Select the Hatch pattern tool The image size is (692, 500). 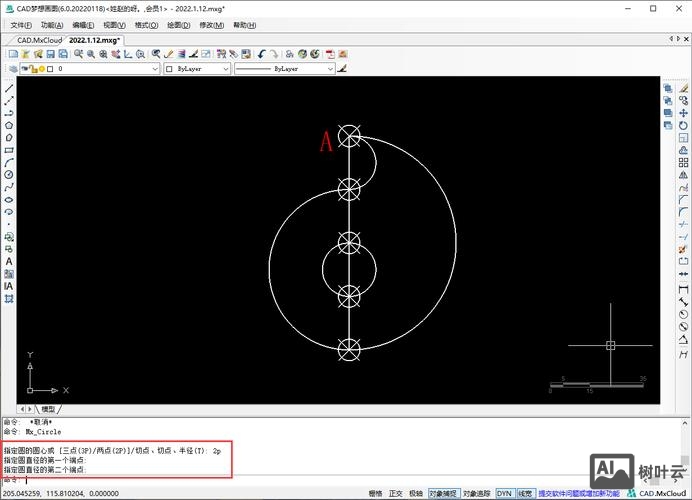click(x=9, y=273)
